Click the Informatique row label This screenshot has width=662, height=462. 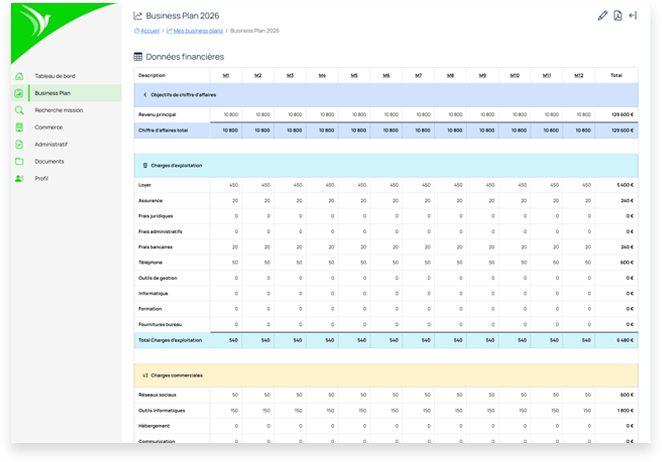(153, 294)
